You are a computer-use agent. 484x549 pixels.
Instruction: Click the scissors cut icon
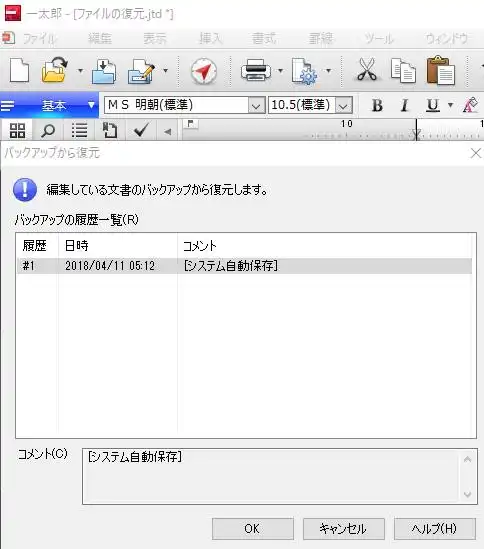click(366, 70)
